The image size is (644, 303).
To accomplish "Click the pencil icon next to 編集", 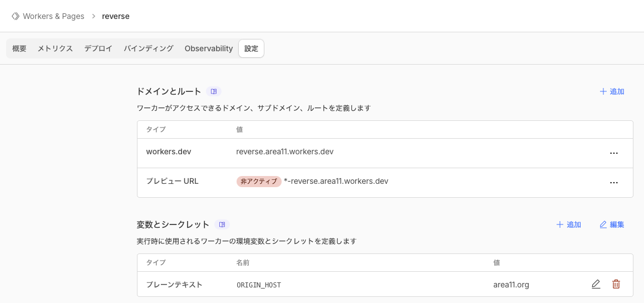I will (x=603, y=224).
